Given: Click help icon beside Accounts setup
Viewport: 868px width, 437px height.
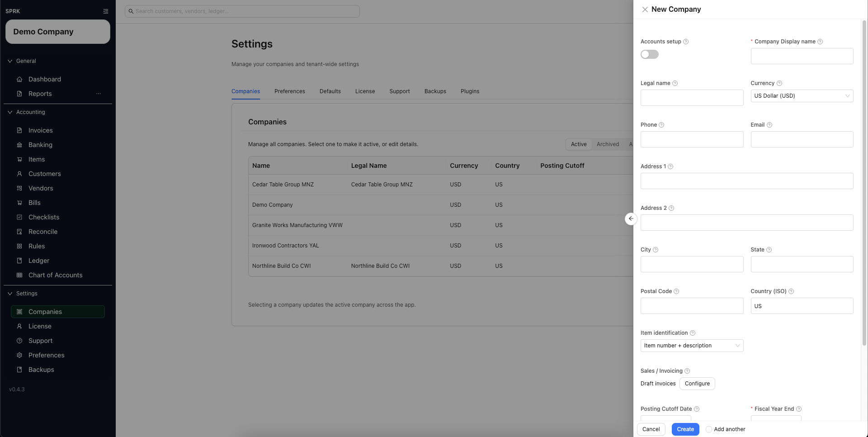Looking at the screenshot, I should point(686,42).
